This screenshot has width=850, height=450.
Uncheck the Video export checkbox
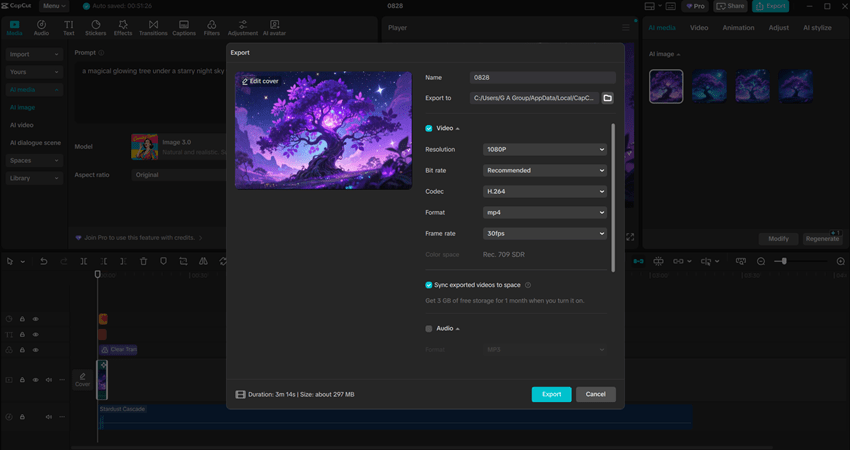click(429, 128)
